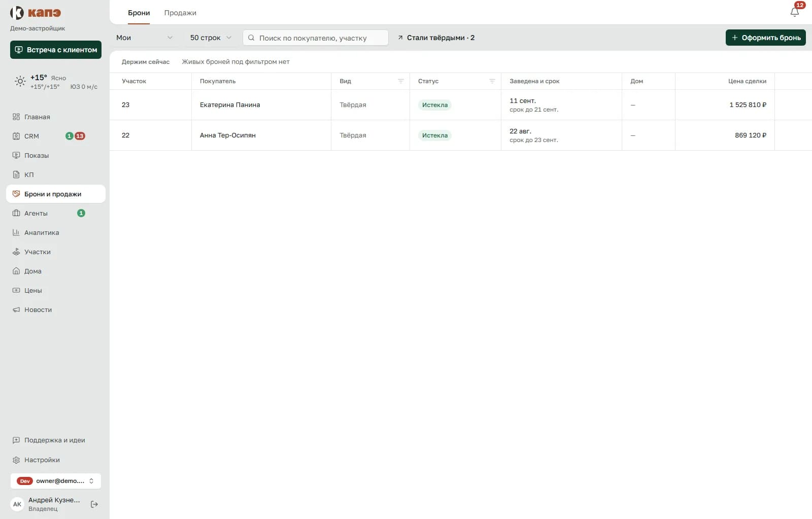Image resolution: width=812 pixels, height=519 pixels.
Task: Click plot number 23
Action: (125, 105)
